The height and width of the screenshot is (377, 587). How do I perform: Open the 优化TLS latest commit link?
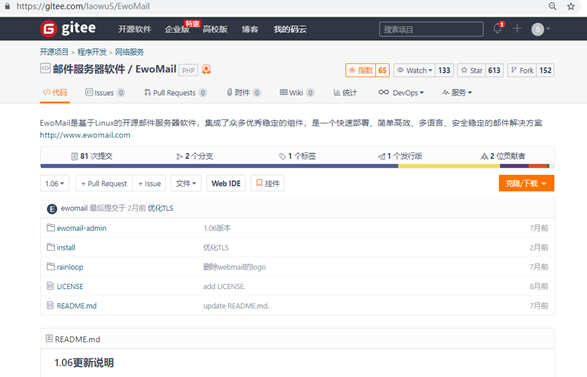coord(160,208)
